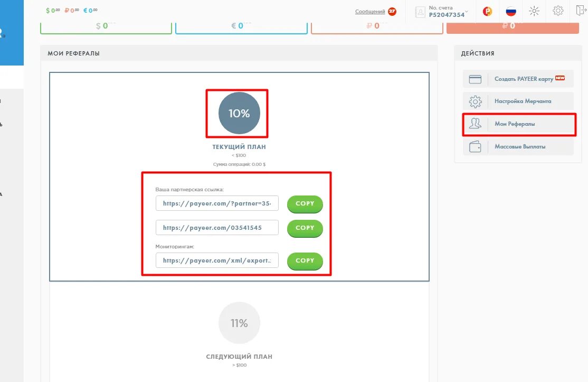Image resolution: width=588 pixels, height=382 pixels.
Task: Open settings gear in top bar
Action: pos(558,11)
